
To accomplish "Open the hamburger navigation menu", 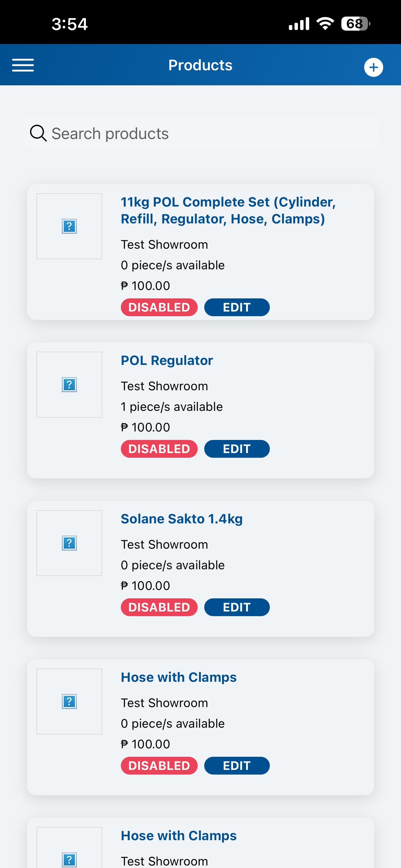I will pyautogui.click(x=23, y=65).
